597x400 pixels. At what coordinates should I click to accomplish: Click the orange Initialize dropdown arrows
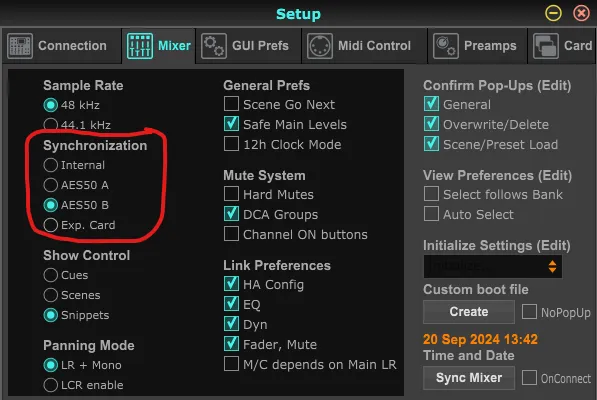[x=552, y=266]
